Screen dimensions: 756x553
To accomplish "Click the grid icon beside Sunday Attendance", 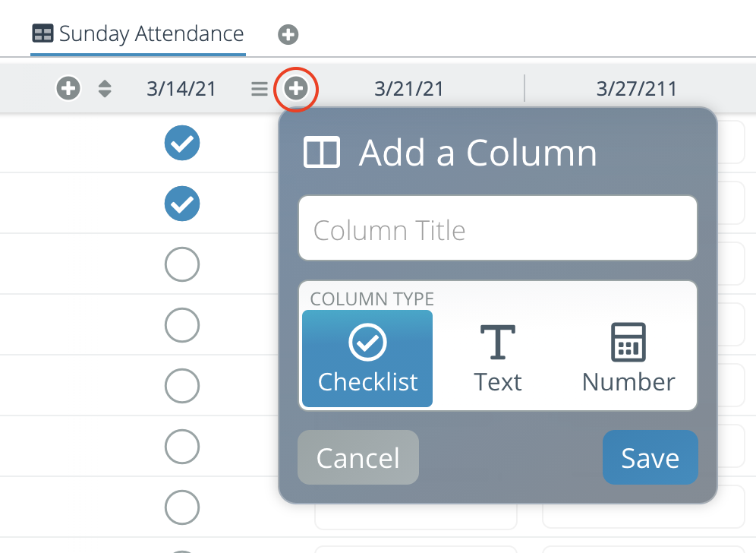I will pos(43,33).
